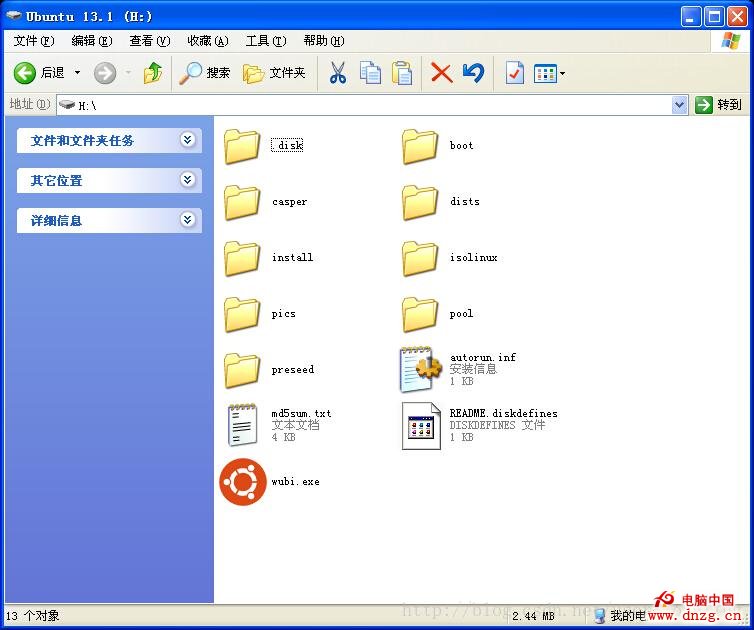The height and width of the screenshot is (630, 754).
Task: Click the Copy icon in toolbar
Action: click(370, 73)
